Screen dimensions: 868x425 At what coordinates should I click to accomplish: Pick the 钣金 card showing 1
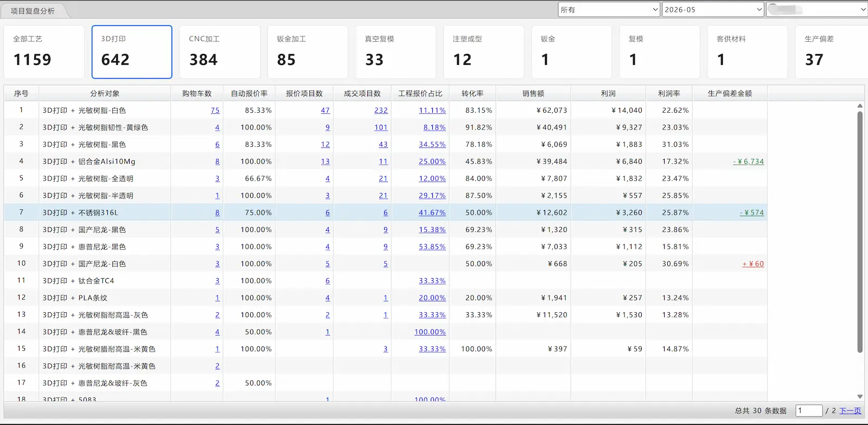click(572, 52)
